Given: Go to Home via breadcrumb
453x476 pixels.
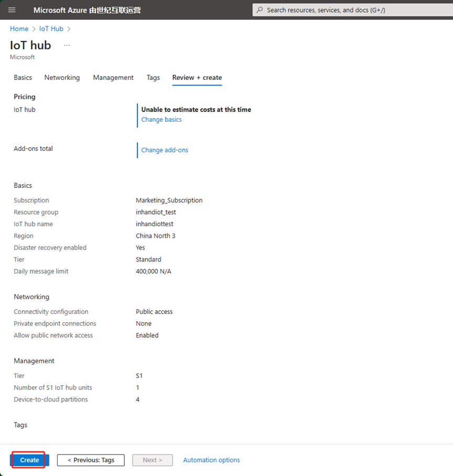Looking at the screenshot, I should coord(19,29).
